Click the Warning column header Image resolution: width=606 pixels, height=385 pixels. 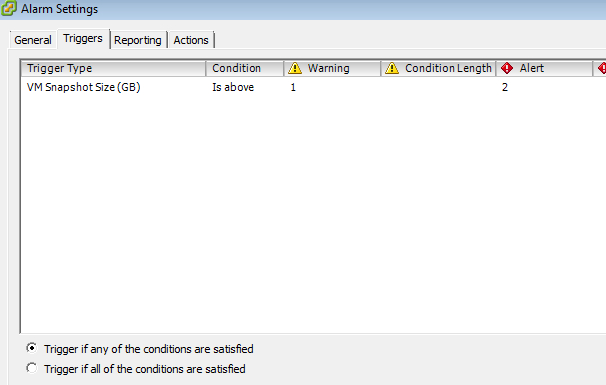[332, 68]
